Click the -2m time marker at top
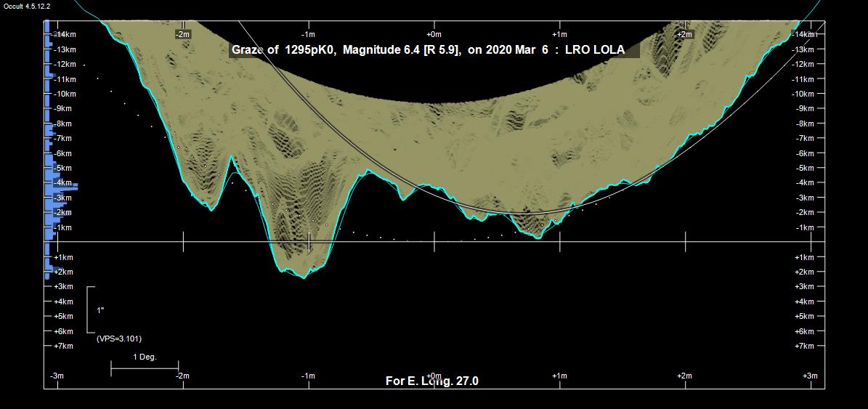Viewport: 868px width, 409px height. pos(182,34)
